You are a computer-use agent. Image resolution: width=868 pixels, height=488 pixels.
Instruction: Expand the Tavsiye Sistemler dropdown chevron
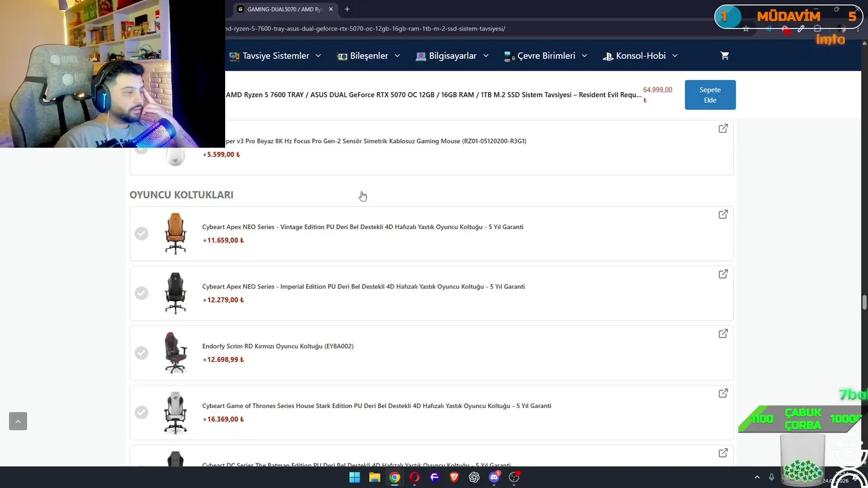tap(318, 56)
